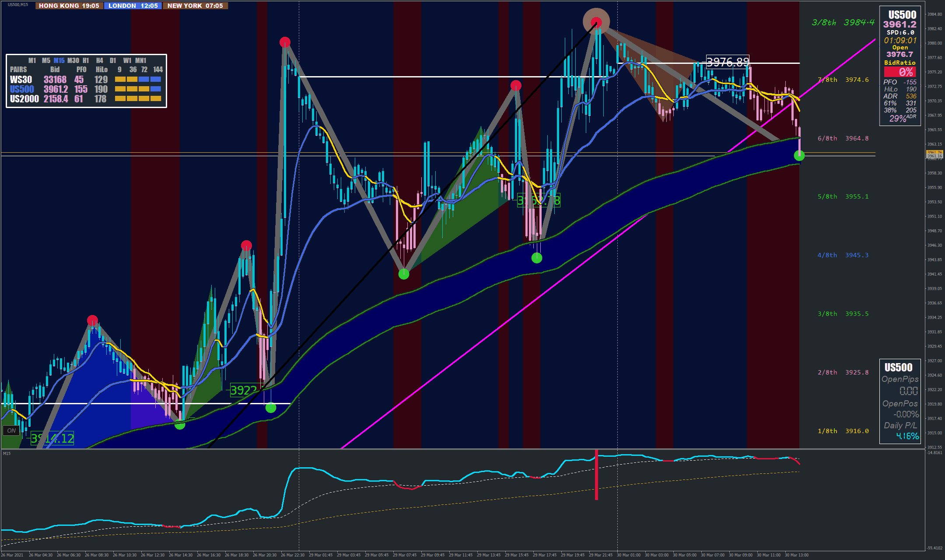The height and width of the screenshot is (560, 945).
Task: Click US500 row's blue 144 trend bar
Action: pos(155,89)
